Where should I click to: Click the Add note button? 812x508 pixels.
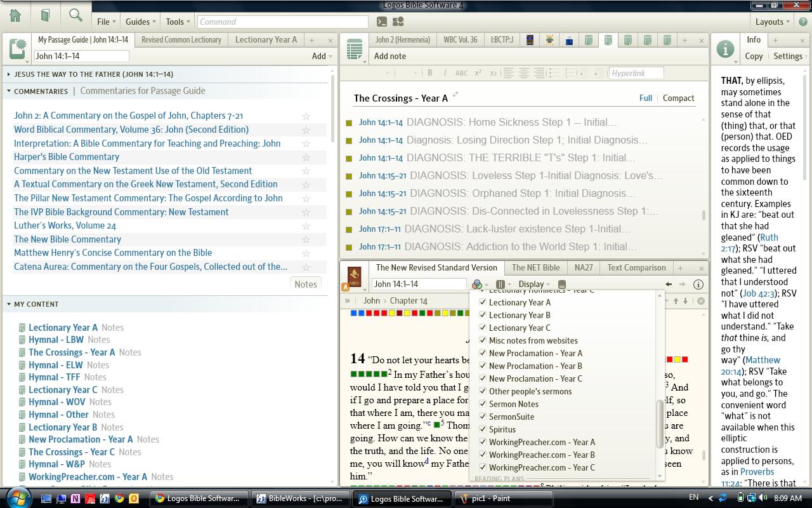pyautogui.click(x=390, y=56)
